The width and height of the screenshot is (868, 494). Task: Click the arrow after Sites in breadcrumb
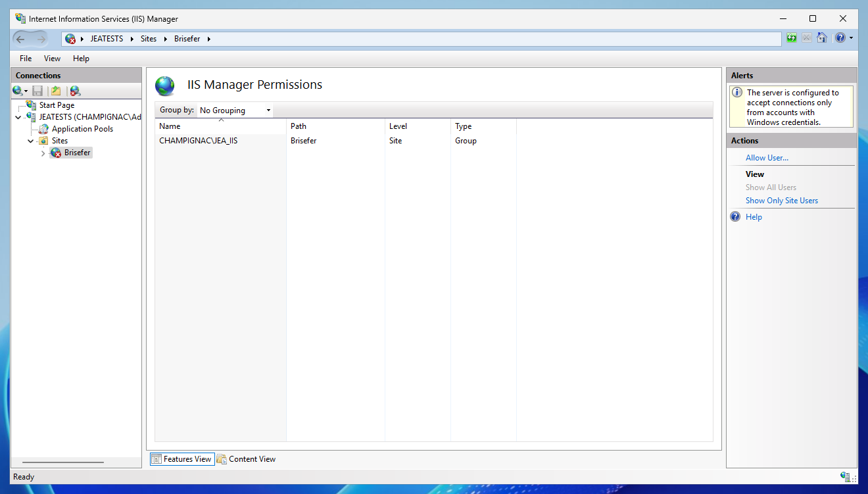click(x=166, y=39)
